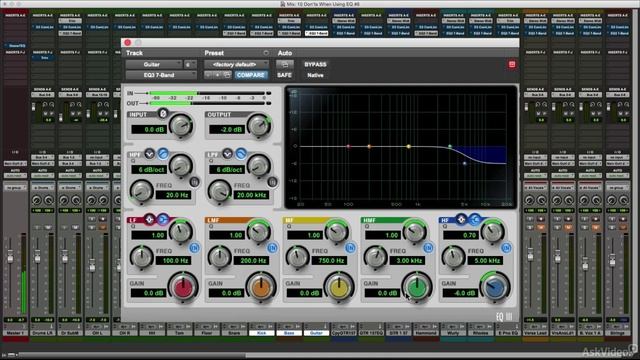Adjust the HPF frequency knob
The image size is (640, 360).
click(x=141, y=191)
